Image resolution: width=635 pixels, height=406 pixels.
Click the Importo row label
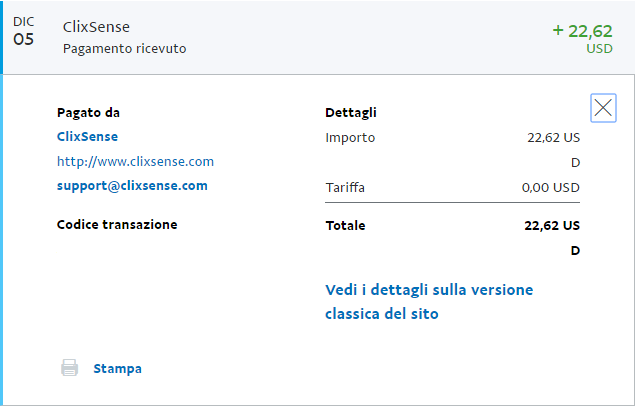tap(350, 138)
